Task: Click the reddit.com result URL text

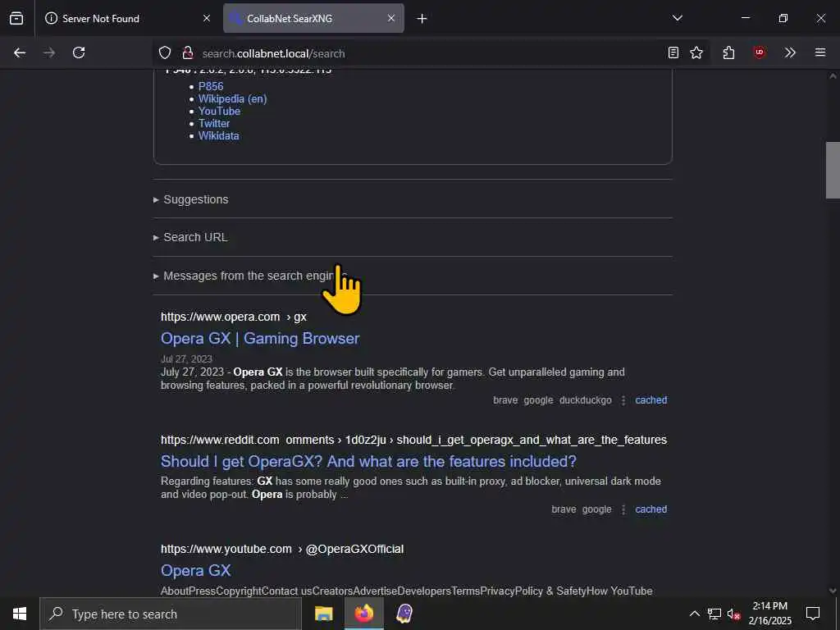Action: tap(413, 440)
